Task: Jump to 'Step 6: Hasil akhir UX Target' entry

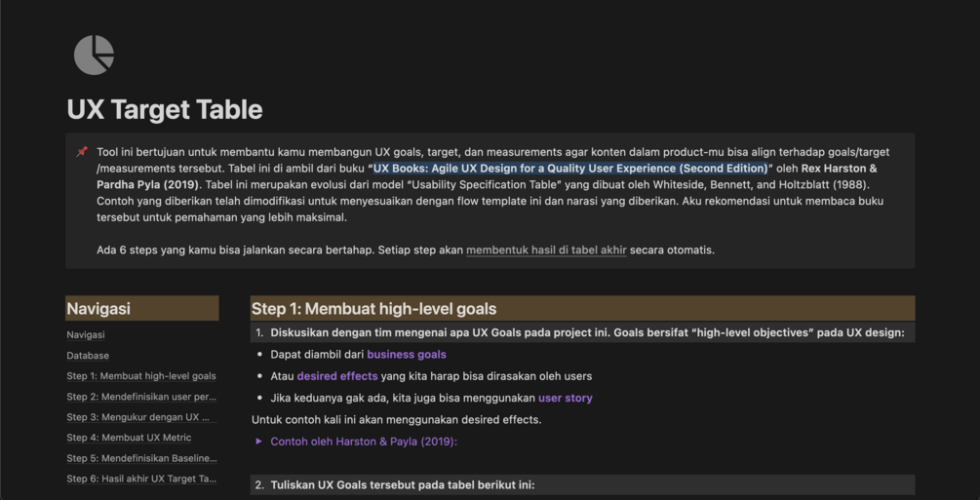Action: pyautogui.click(x=141, y=479)
